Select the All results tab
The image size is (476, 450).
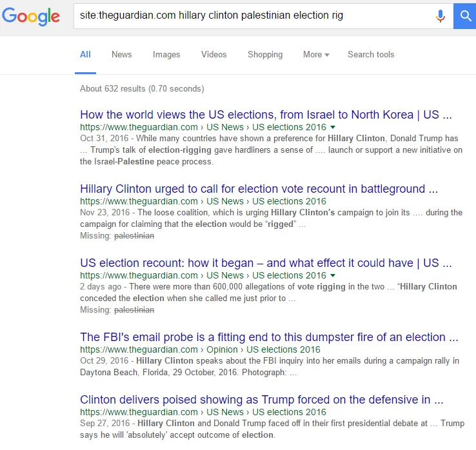[85, 55]
